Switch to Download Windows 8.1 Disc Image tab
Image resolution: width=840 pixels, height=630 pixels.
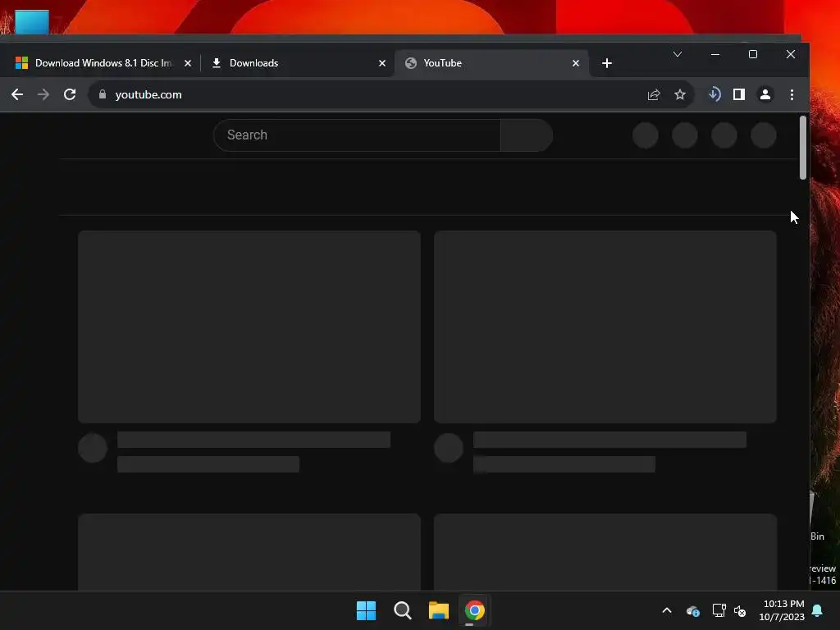103,63
